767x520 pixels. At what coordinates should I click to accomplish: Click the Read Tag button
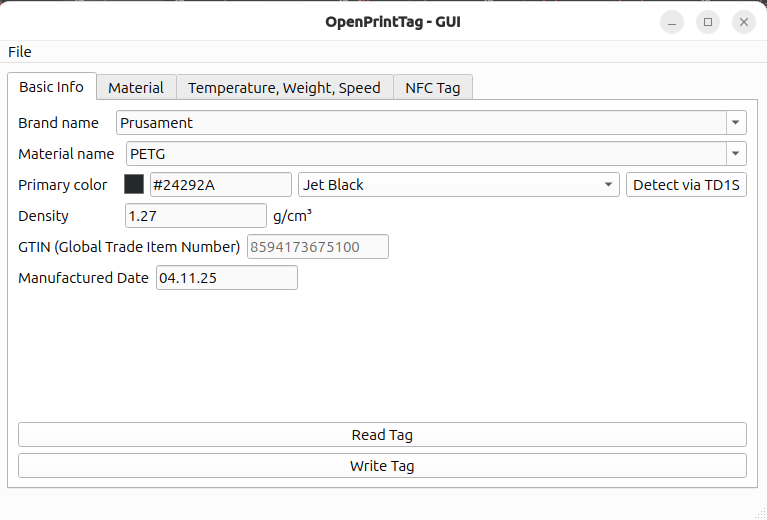[382, 435]
